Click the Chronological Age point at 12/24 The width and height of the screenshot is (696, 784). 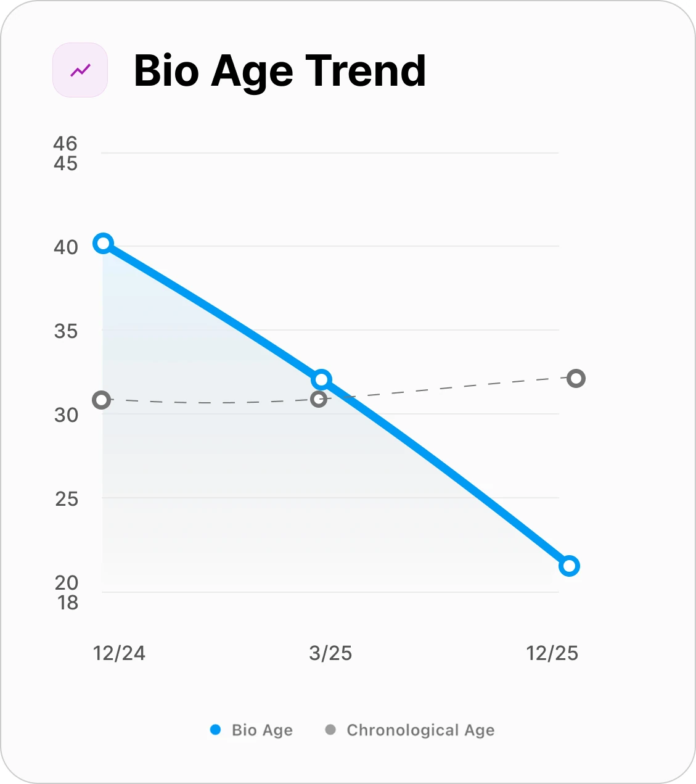[102, 400]
